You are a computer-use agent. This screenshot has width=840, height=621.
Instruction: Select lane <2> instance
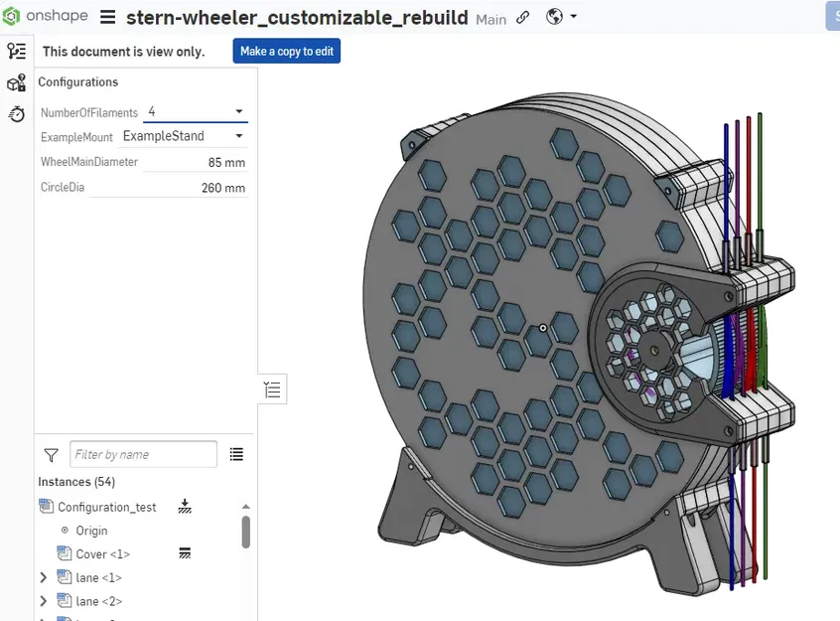pyautogui.click(x=98, y=601)
